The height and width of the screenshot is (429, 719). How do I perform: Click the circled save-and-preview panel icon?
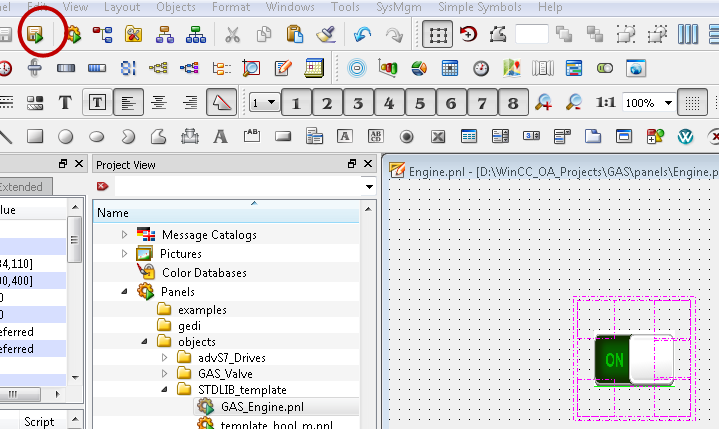(36, 35)
